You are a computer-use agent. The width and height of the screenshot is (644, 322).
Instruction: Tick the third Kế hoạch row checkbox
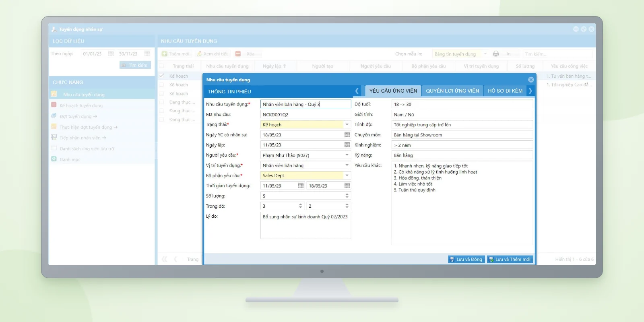[161, 93]
